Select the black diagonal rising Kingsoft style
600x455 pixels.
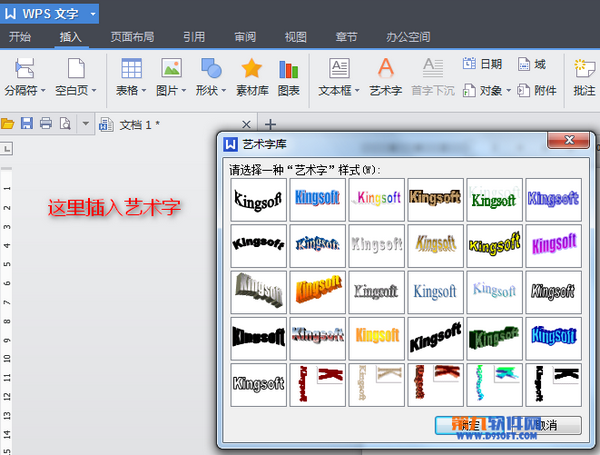(435, 338)
